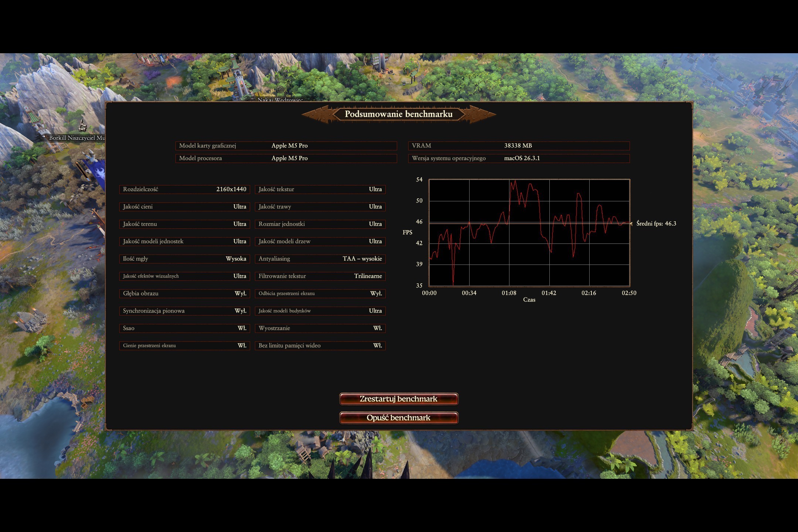This screenshot has width=798, height=532.
Task: Click the VRAM 38338 MB field
Action: 519,146
